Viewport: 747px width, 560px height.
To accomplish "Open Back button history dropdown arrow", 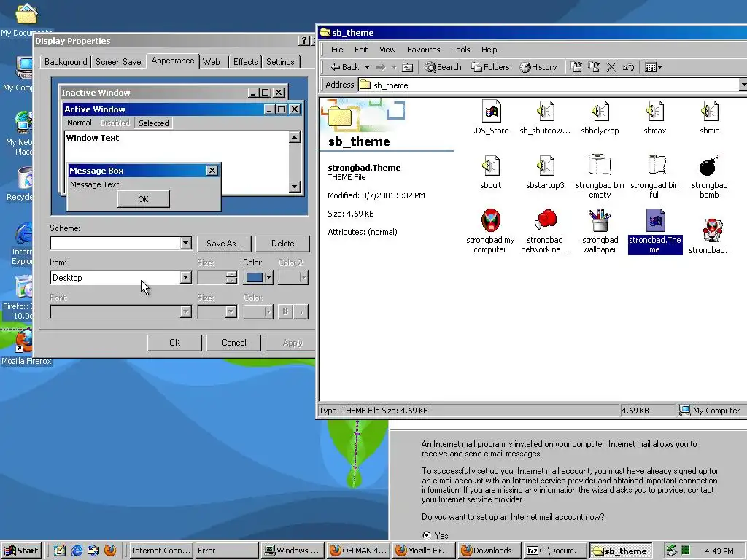I will (367, 68).
